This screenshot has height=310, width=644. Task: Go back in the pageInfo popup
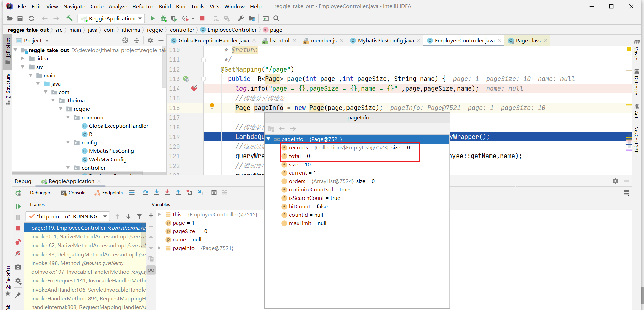click(282, 129)
